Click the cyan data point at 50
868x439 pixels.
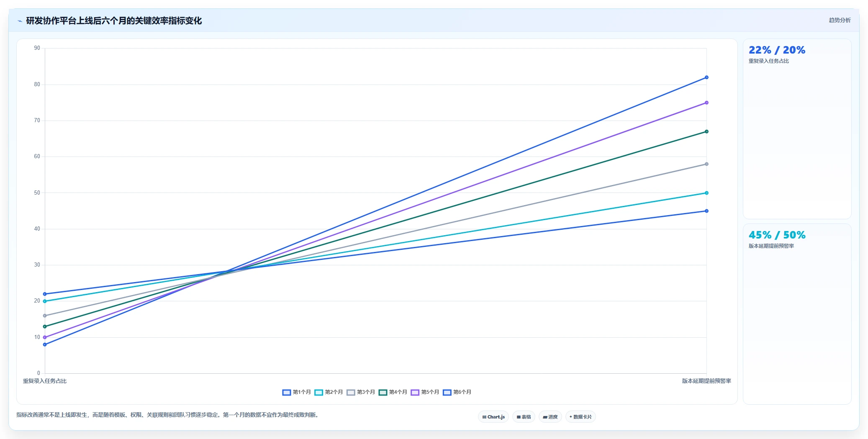706,193
